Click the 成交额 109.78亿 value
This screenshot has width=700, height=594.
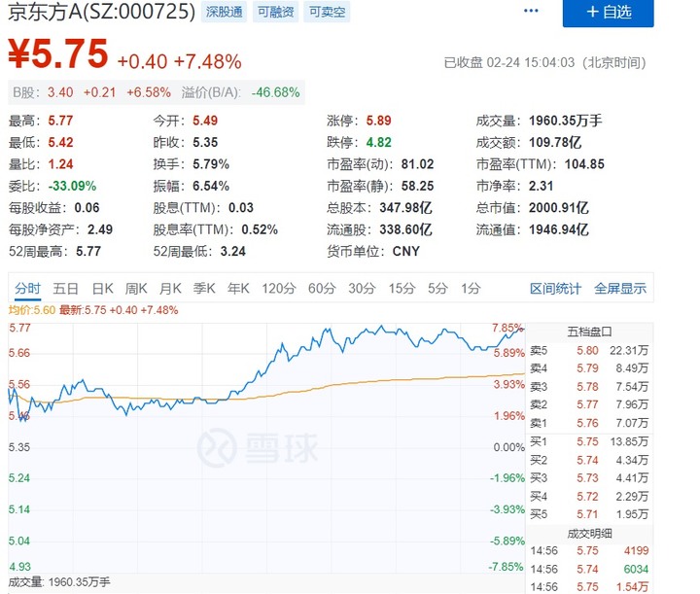point(555,142)
